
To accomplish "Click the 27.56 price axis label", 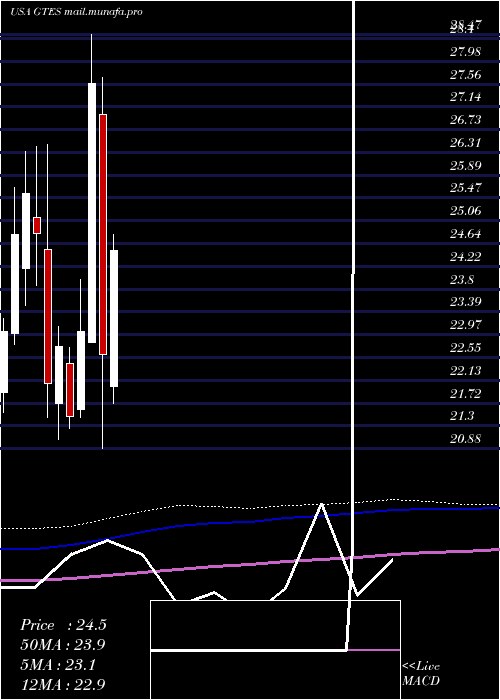I will (465, 75).
